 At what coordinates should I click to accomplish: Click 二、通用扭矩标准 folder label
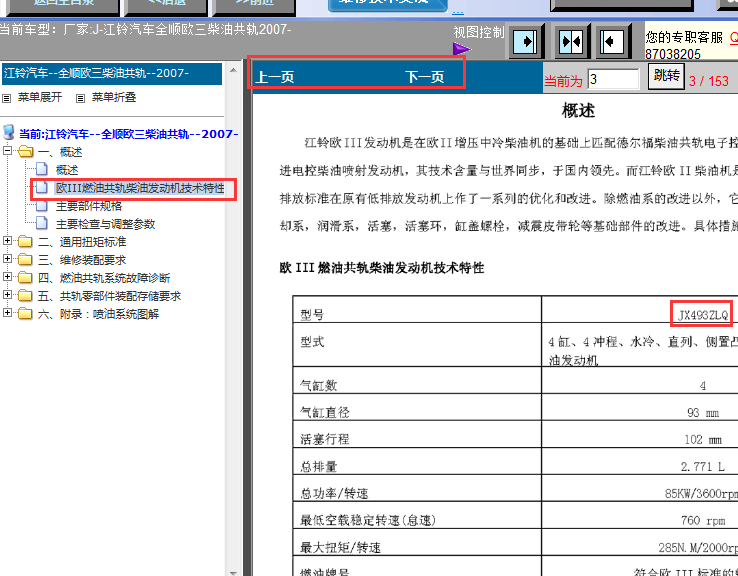[82, 242]
